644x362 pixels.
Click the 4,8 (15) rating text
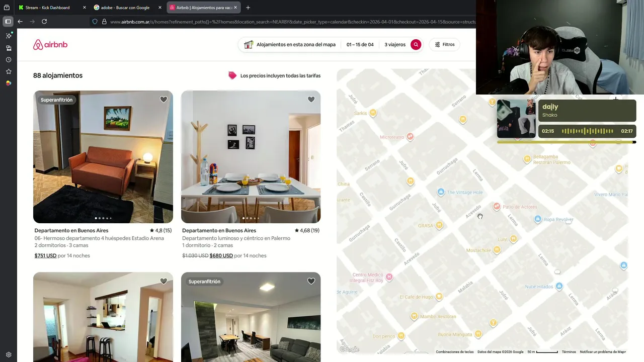pos(161,231)
